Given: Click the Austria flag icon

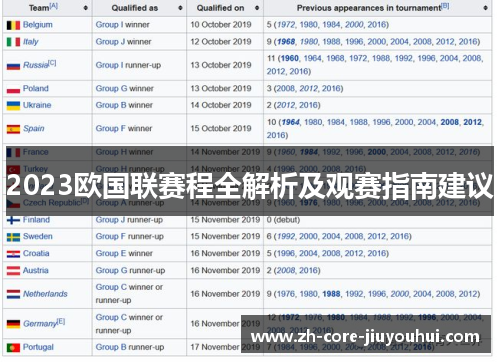Looking at the screenshot, I should 13,271.
